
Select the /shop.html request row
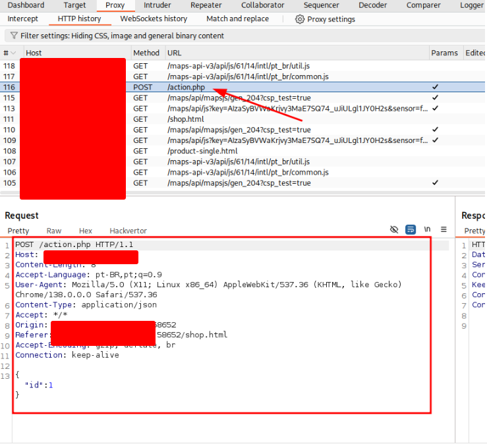(185, 119)
